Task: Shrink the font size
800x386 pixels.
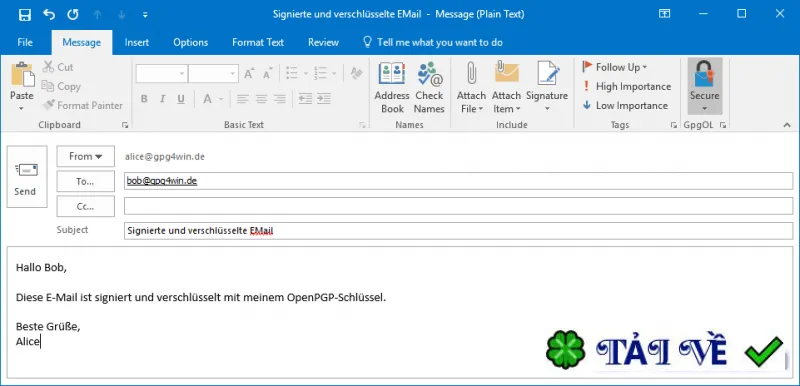Action: pyautogui.click(x=268, y=73)
